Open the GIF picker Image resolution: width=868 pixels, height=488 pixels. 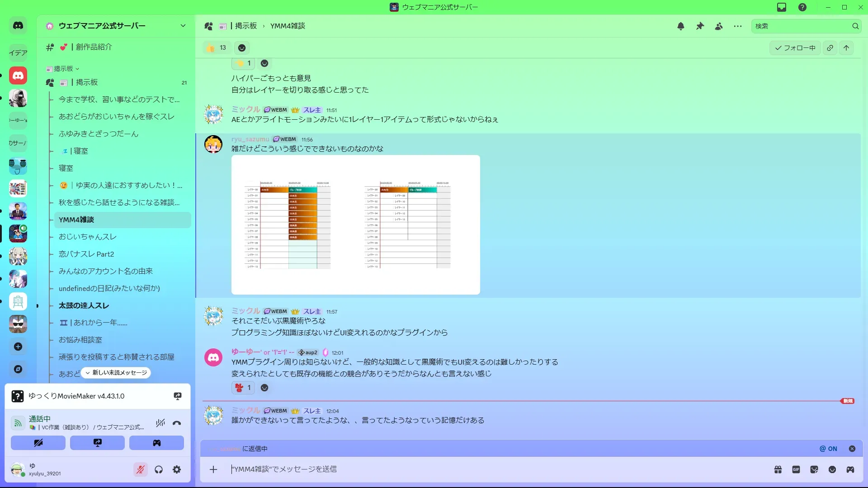[796, 469]
